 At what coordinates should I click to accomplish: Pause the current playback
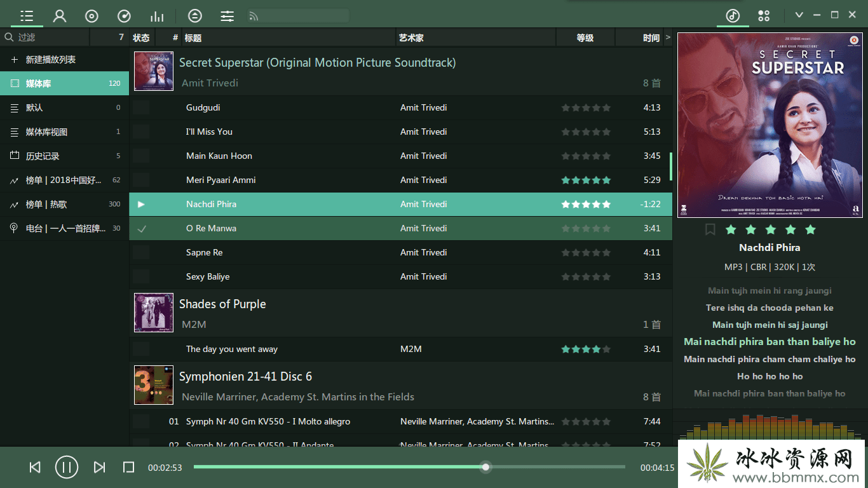tap(67, 468)
